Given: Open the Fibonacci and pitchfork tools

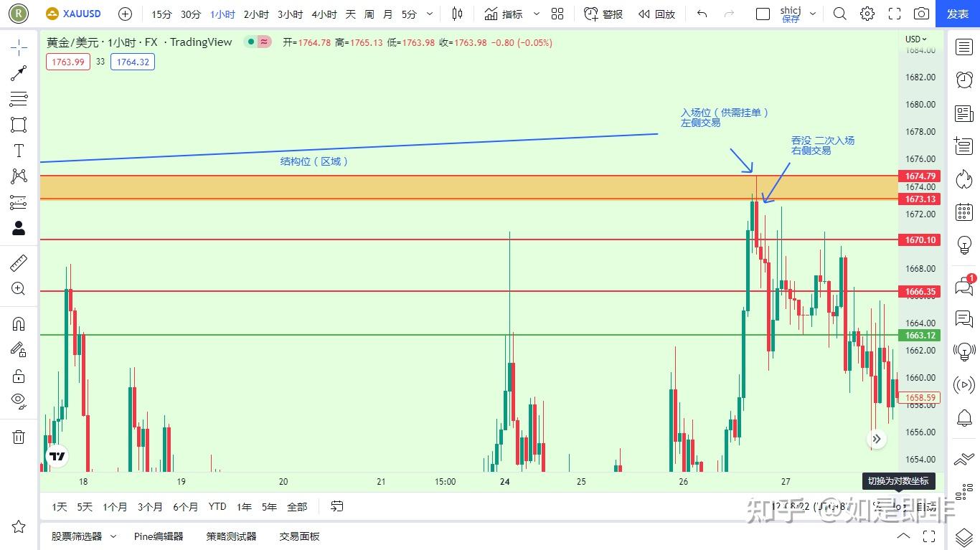Looking at the screenshot, I should click(19, 99).
